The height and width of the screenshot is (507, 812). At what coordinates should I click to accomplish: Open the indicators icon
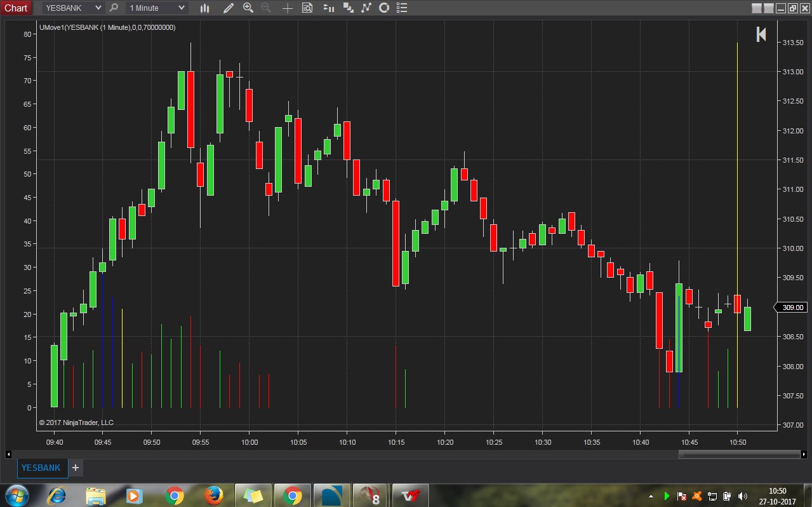coord(348,8)
